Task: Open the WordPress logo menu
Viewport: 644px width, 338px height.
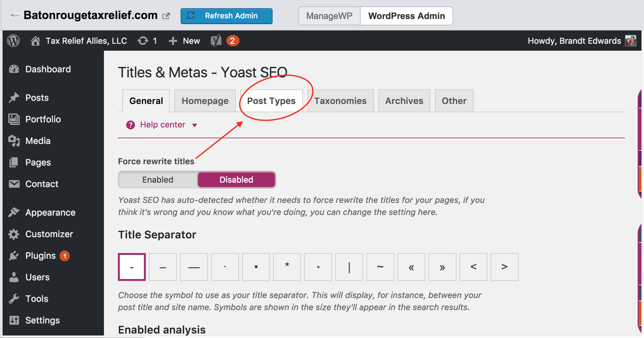Action: 13,41
